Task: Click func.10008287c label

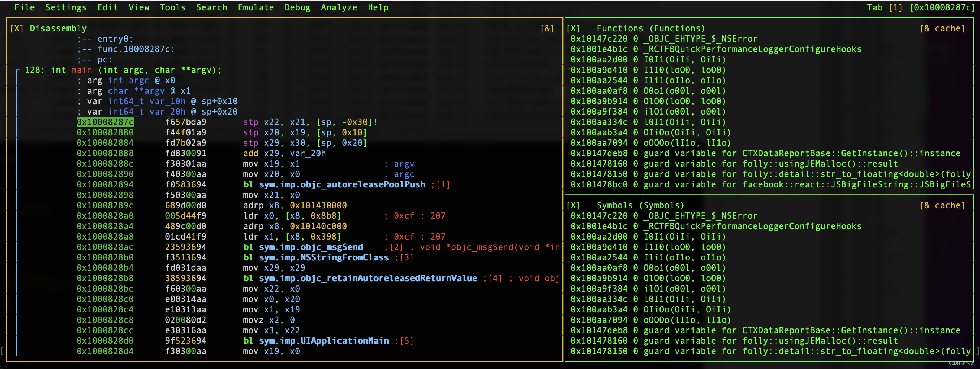Action: (x=136, y=49)
